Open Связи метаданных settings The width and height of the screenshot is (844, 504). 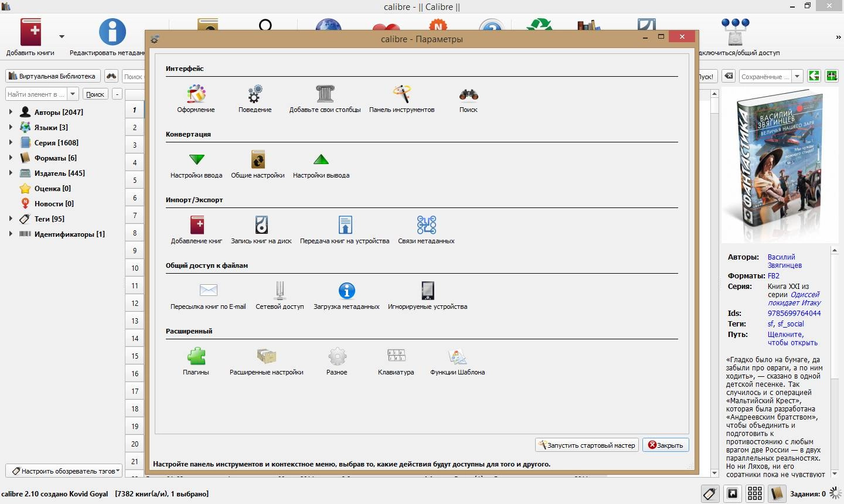point(426,230)
